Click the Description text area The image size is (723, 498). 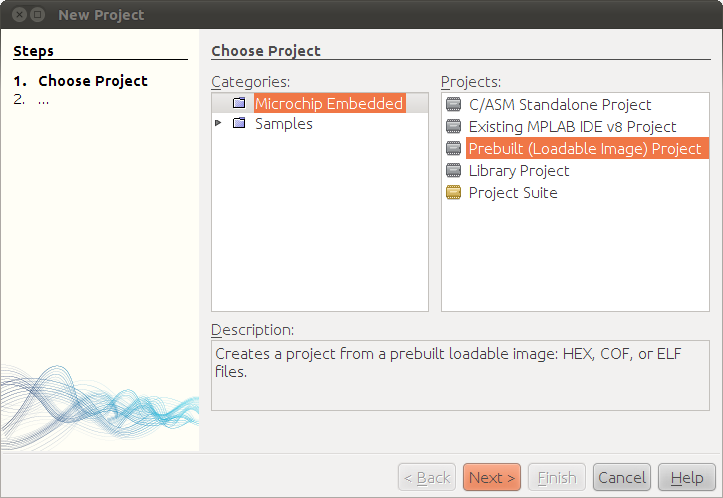(x=460, y=375)
